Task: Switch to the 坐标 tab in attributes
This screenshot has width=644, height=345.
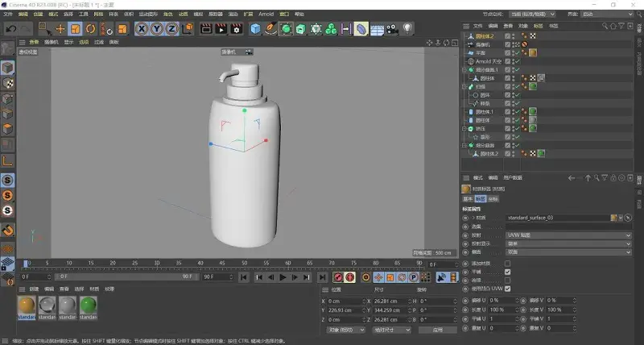Action: [493, 199]
